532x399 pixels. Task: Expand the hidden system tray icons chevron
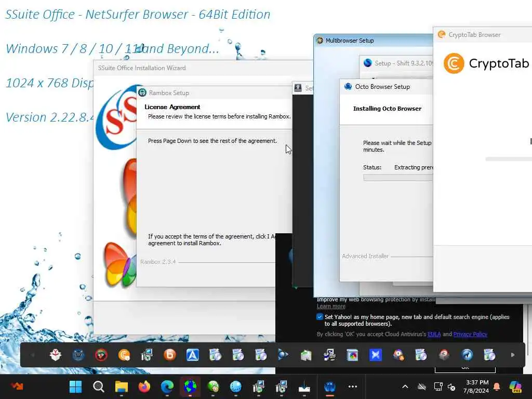click(x=405, y=387)
